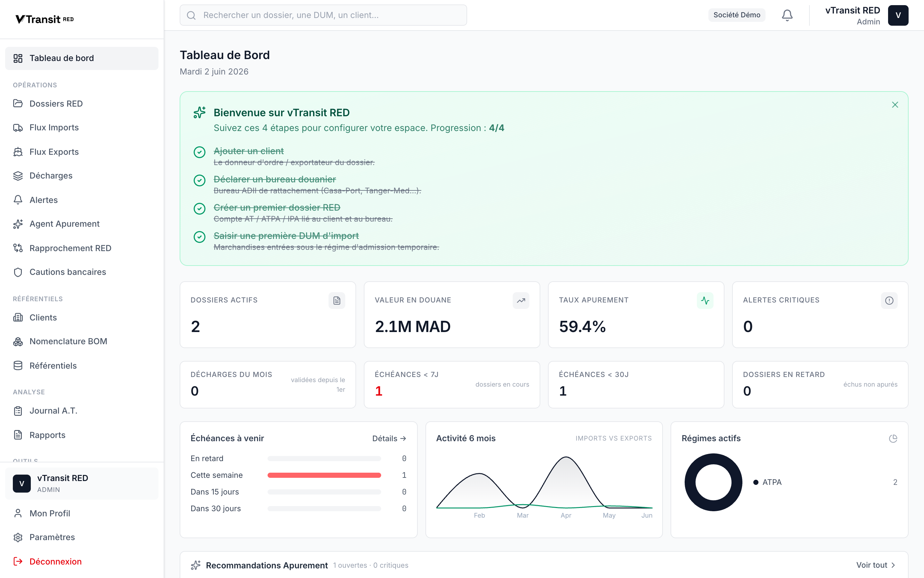This screenshot has width=924, height=578.
Task: Click the Flux Exports ship icon
Action: 18,152
